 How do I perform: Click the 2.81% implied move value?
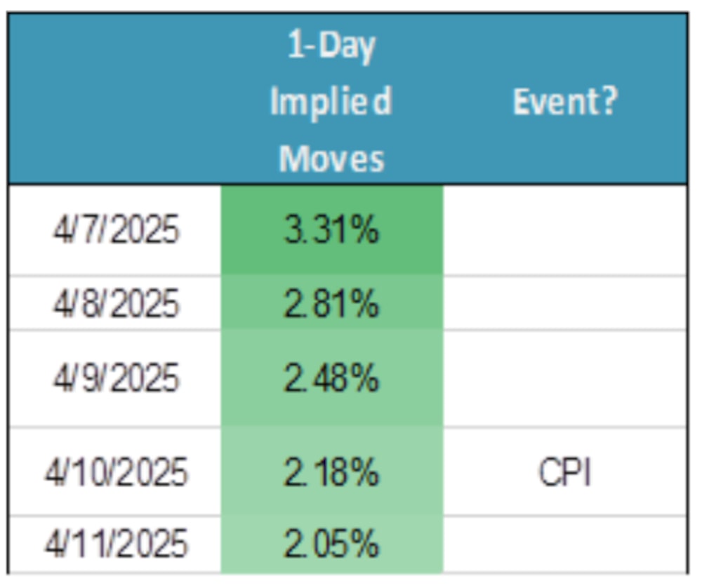click(x=331, y=304)
